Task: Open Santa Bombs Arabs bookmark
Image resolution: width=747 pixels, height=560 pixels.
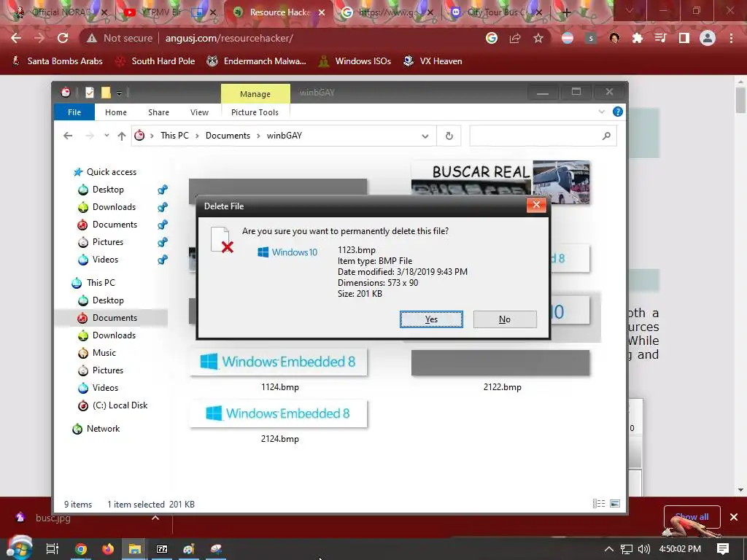Action: click(57, 61)
